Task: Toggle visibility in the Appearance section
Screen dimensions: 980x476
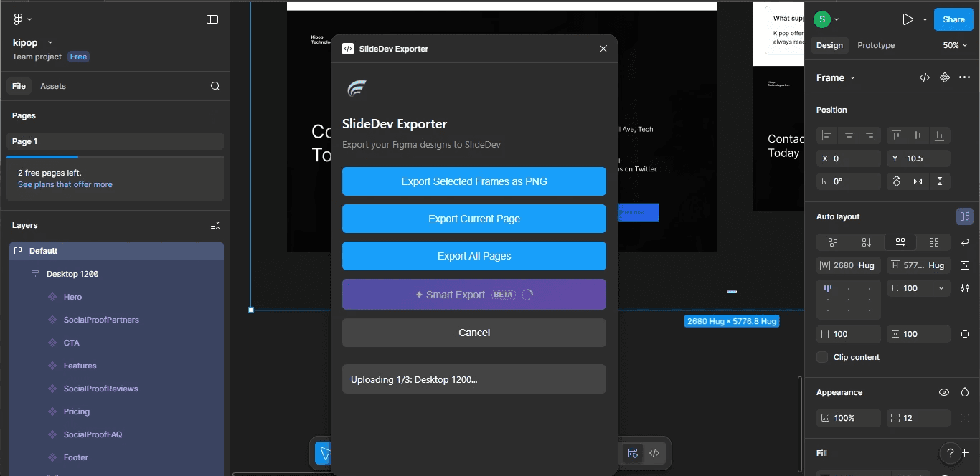Action: pyautogui.click(x=944, y=392)
